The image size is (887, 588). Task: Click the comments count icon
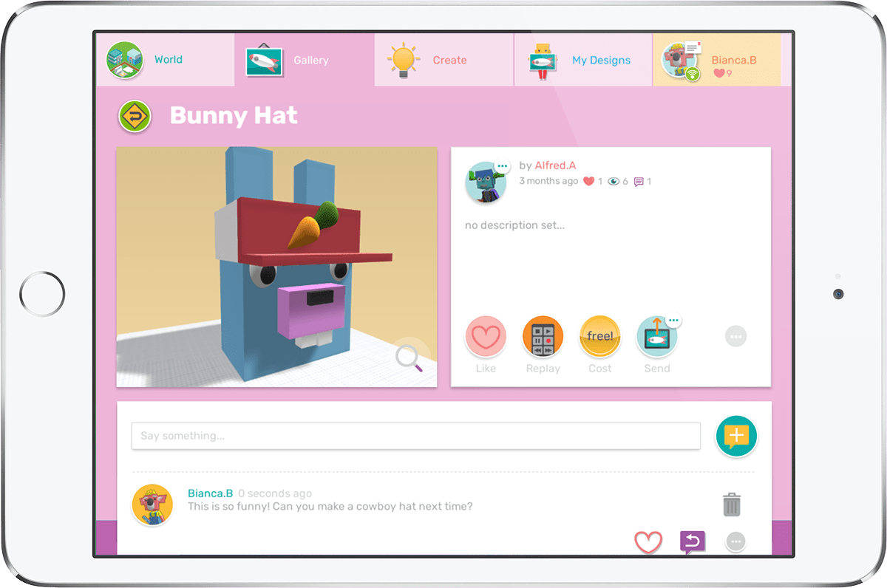click(642, 181)
